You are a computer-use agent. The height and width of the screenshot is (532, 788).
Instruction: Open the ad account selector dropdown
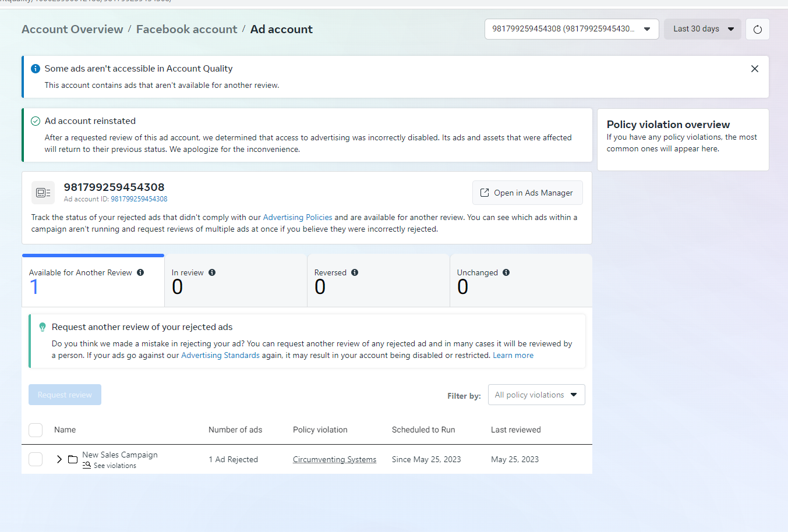click(x=571, y=29)
